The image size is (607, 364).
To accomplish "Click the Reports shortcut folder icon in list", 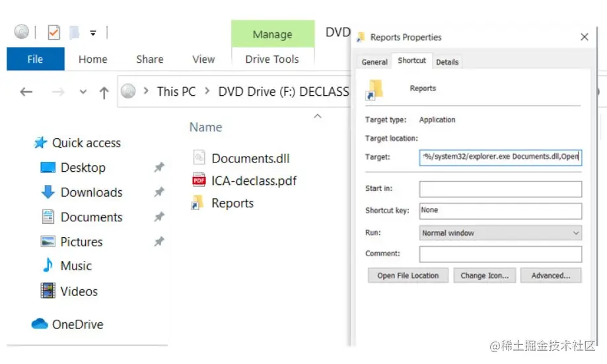I will point(197,203).
